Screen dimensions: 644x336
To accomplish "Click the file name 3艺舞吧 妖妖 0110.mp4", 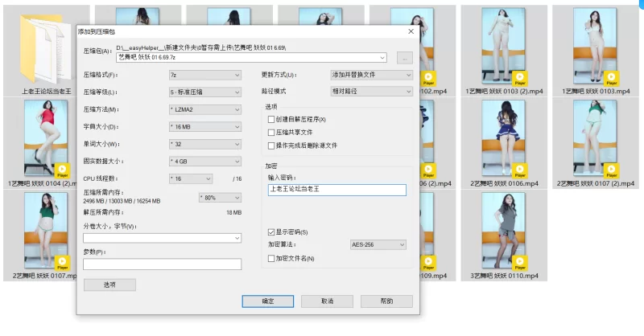I will point(505,276).
